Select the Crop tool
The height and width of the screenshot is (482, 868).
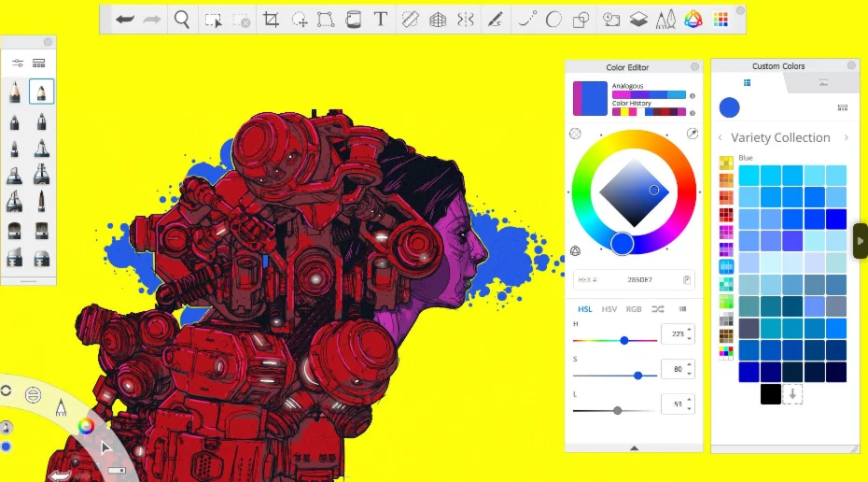coord(271,20)
